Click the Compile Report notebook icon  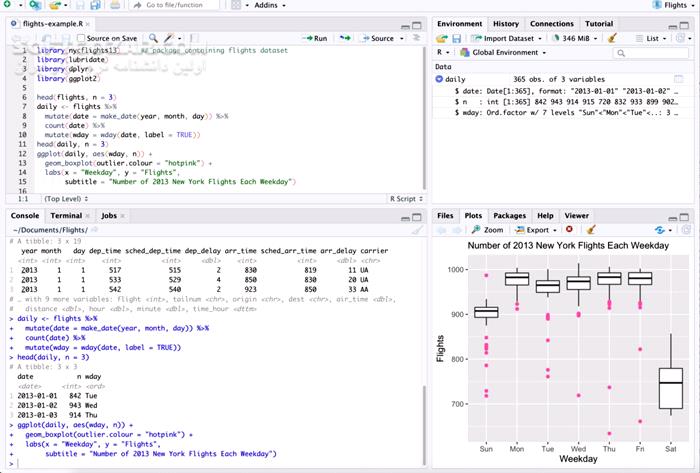[x=194, y=38]
